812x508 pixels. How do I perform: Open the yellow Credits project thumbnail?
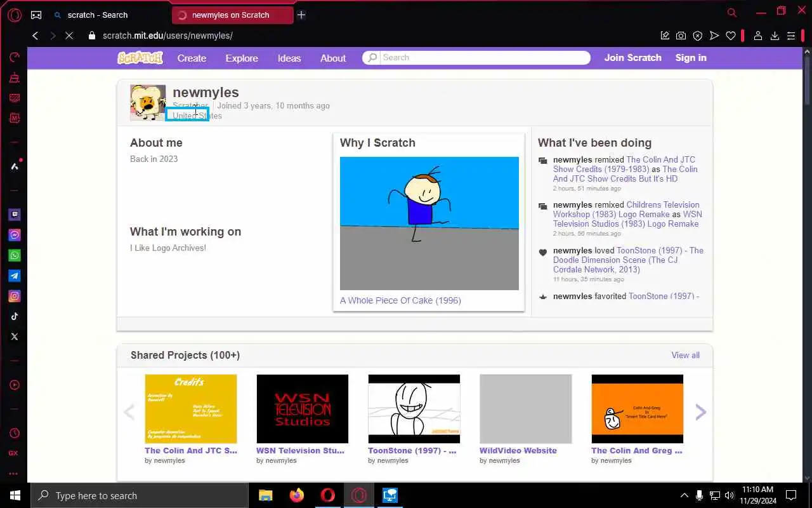coord(191,409)
